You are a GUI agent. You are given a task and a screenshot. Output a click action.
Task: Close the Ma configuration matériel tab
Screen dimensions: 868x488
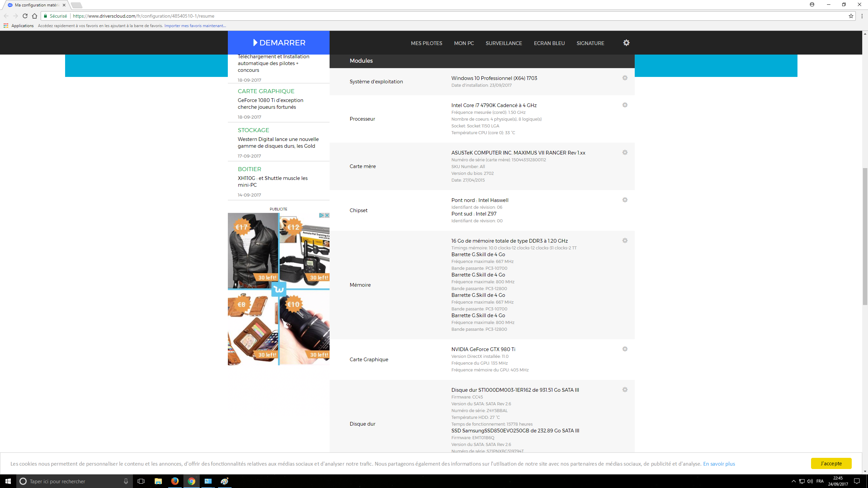(x=64, y=5)
